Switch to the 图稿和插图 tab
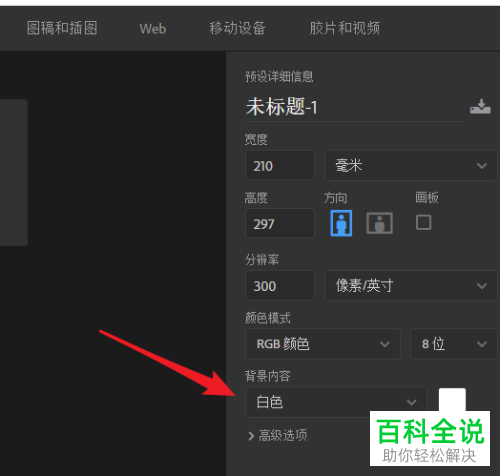 [62, 28]
